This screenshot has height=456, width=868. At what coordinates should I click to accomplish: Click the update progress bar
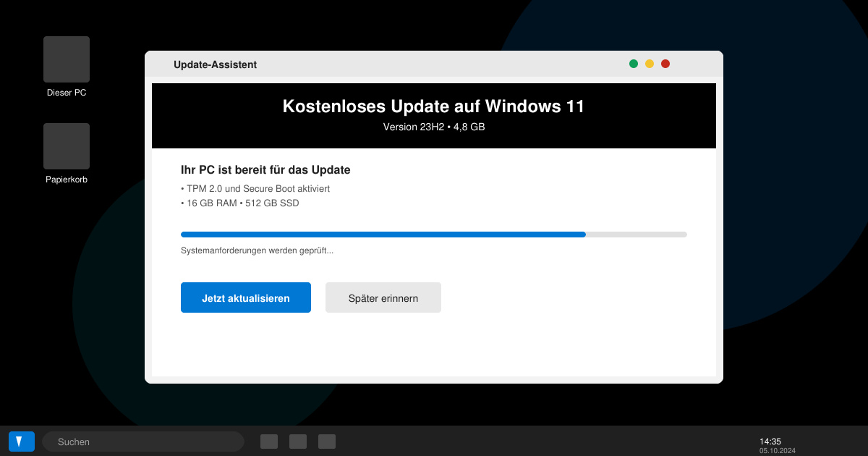pos(434,235)
